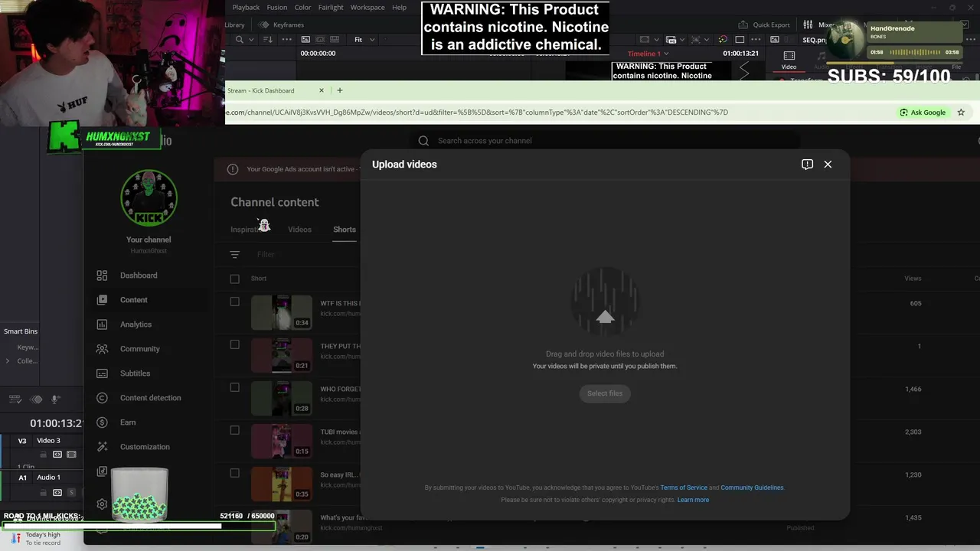Click the Today's high weather widget
Screen dimensions: 980x551
(x=34, y=539)
